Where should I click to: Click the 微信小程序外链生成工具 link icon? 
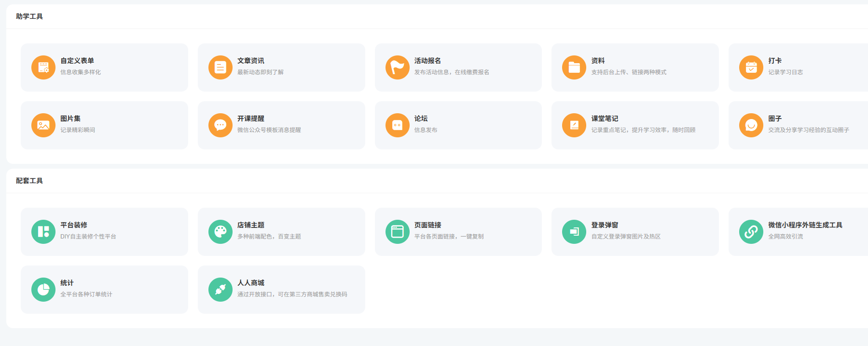tap(751, 232)
